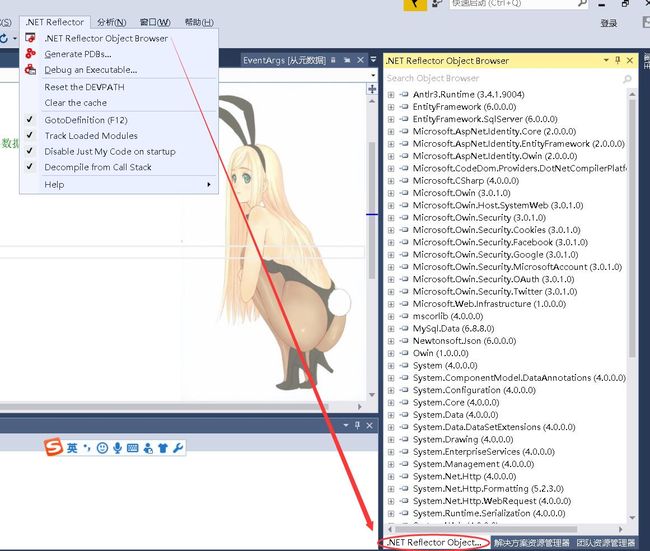
Task: Select System.Runtime.Serialization assembly
Action: (x=489, y=514)
